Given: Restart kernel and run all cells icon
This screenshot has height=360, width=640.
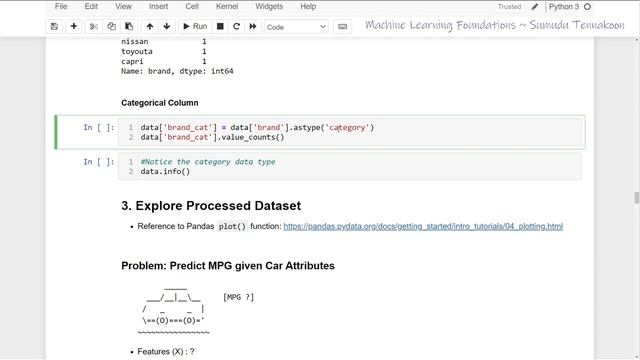Looking at the screenshot, I should pyautogui.click(x=253, y=27).
